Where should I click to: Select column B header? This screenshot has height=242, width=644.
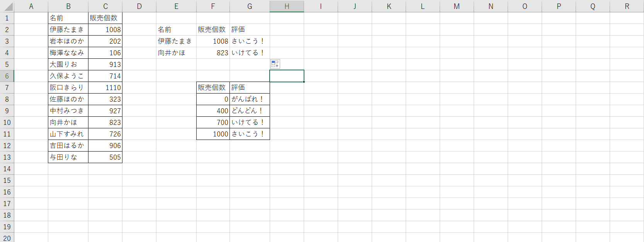click(x=68, y=6)
